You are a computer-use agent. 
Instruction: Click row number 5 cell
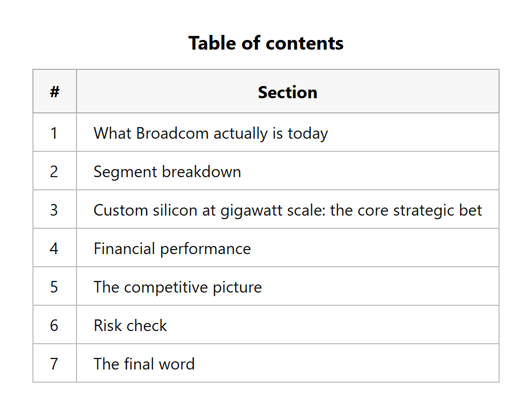[55, 286]
